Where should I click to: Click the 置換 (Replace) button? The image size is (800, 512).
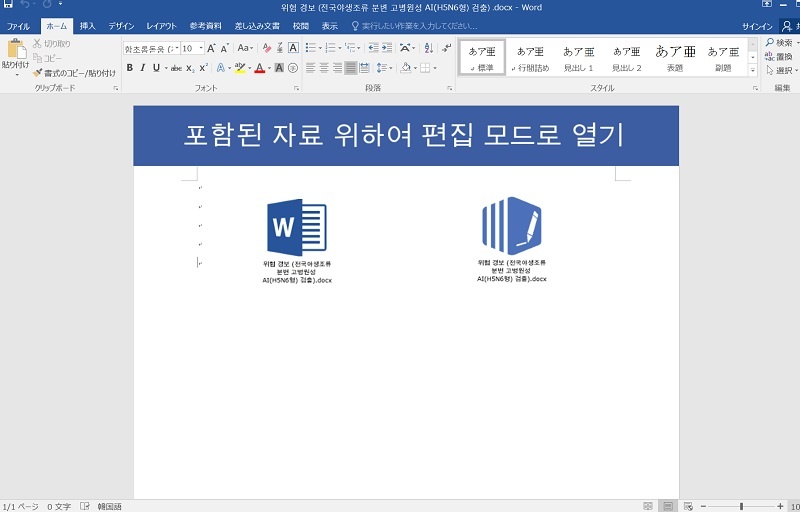[x=782, y=56]
